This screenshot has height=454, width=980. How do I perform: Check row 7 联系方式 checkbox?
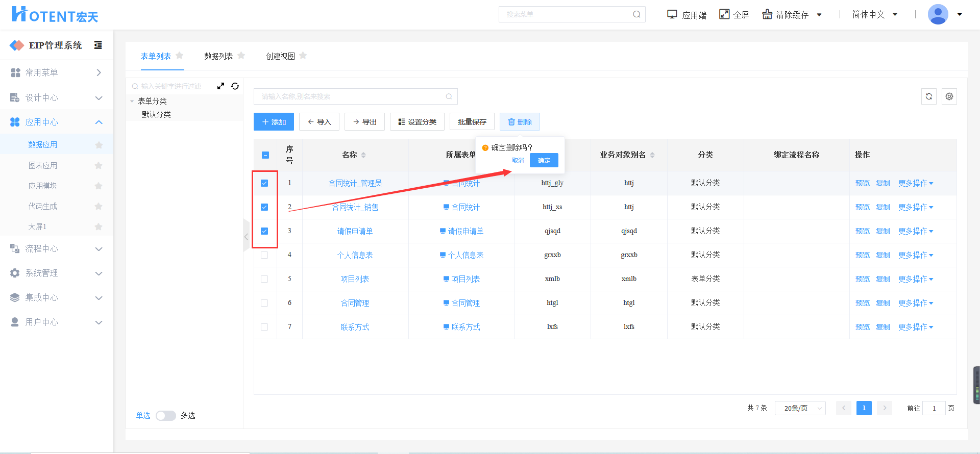[x=264, y=327]
